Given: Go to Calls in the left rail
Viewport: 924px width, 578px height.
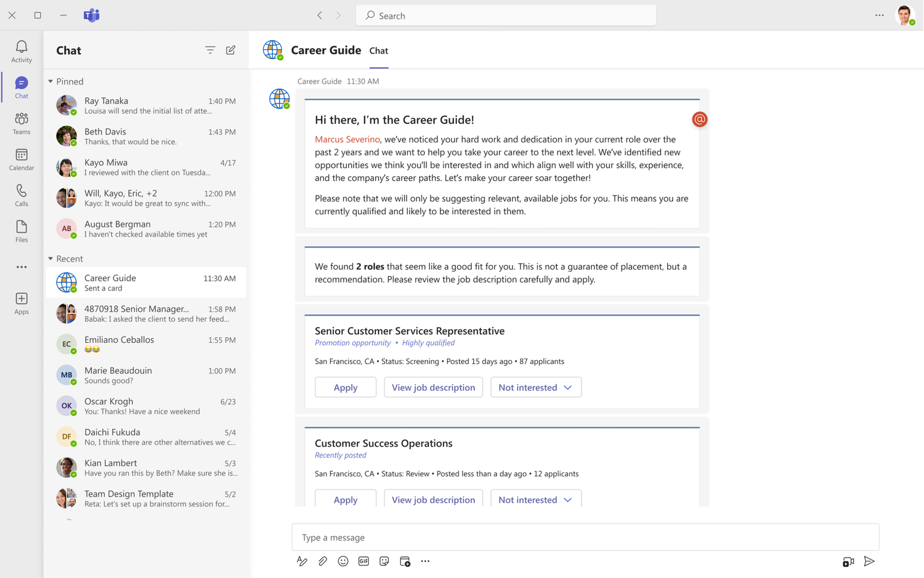Looking at the screenshot, I should coord(21,195).
